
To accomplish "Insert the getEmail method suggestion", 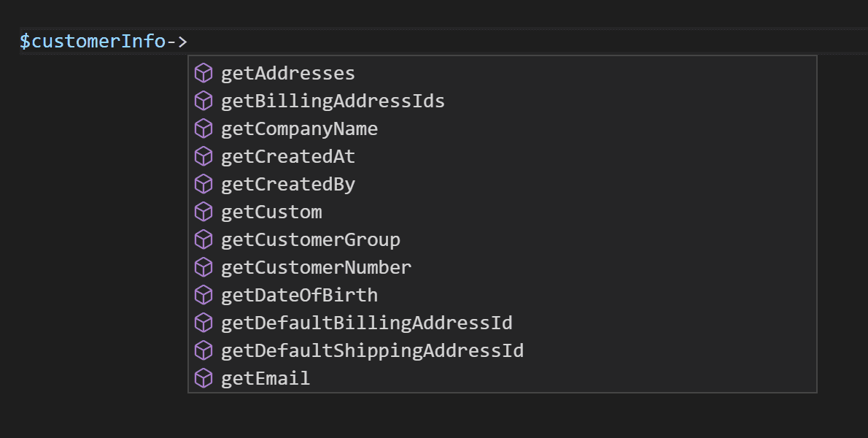I will coord(266,378).
